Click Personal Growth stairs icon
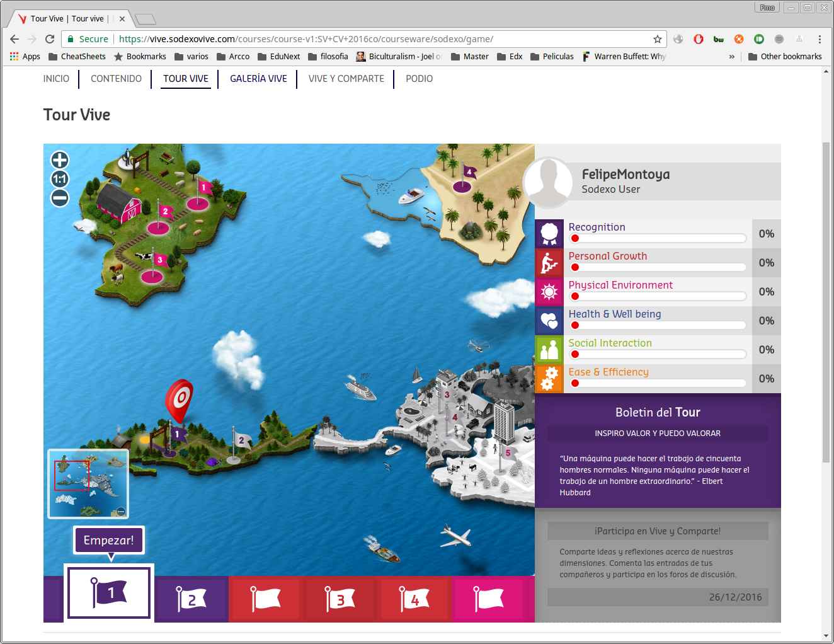The height and width of the screenshot is (644, 834). [x=549, y=263]
